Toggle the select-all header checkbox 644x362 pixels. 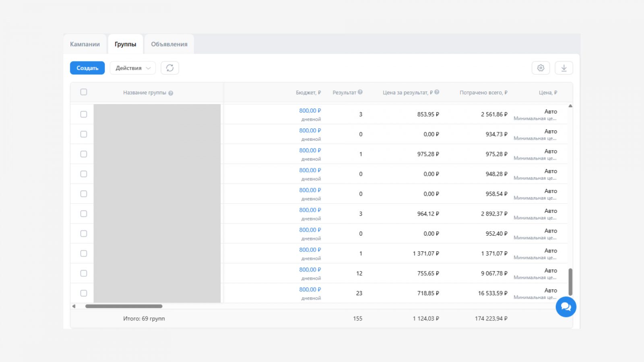pyautogui.click(x=84, y=92)
